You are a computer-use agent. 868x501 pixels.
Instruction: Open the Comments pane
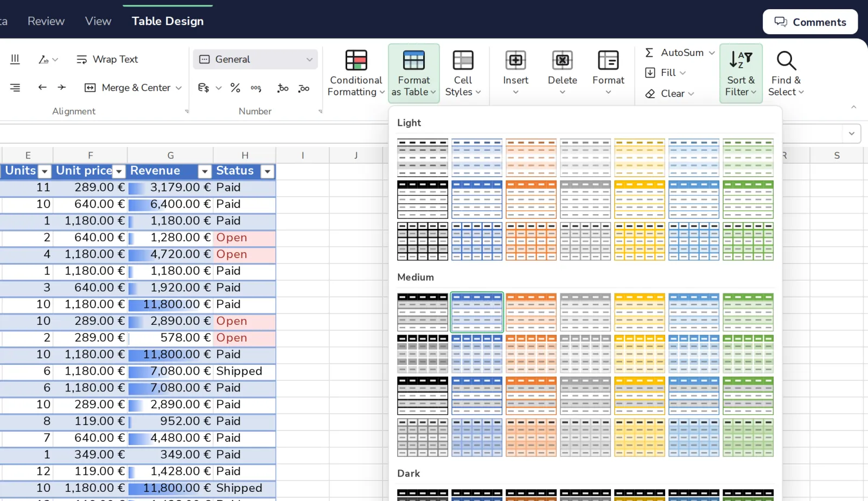pos(810,22)
